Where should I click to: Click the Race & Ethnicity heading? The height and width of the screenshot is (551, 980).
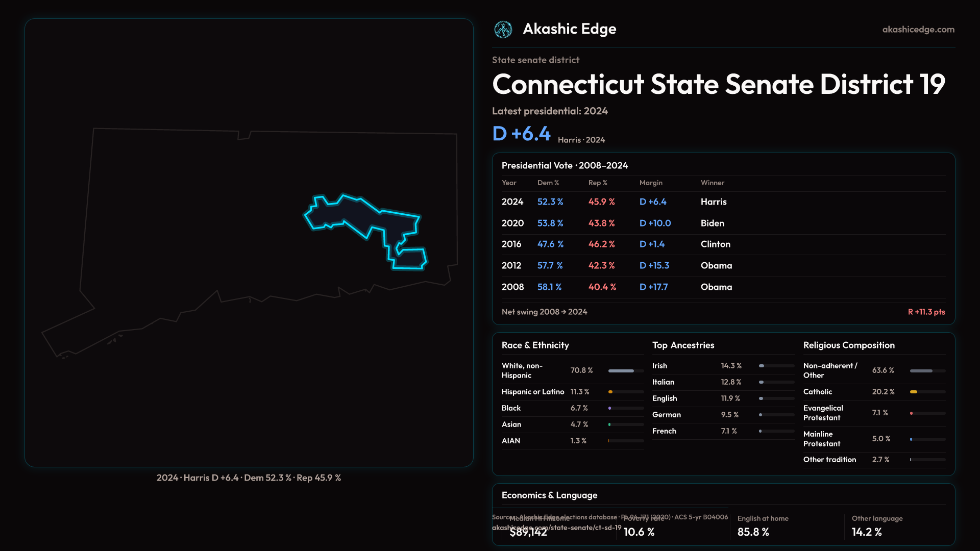[535, 345]
